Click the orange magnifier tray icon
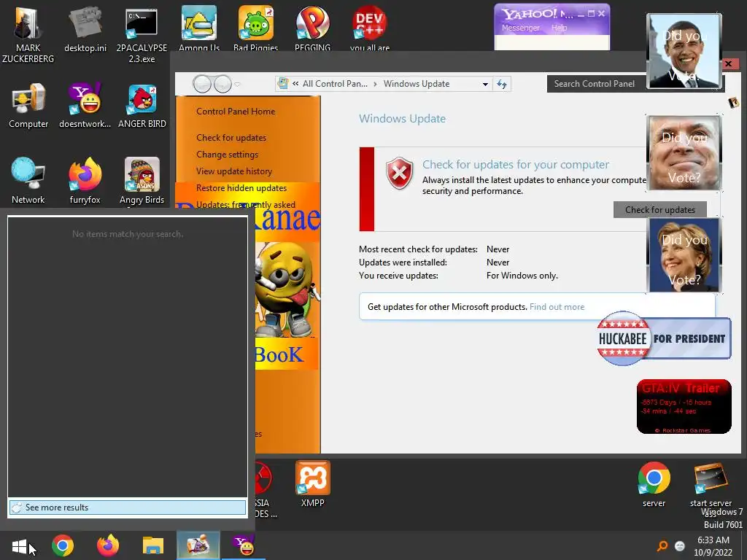This screenshot has height=560, width=747. [x=662, y=545]
